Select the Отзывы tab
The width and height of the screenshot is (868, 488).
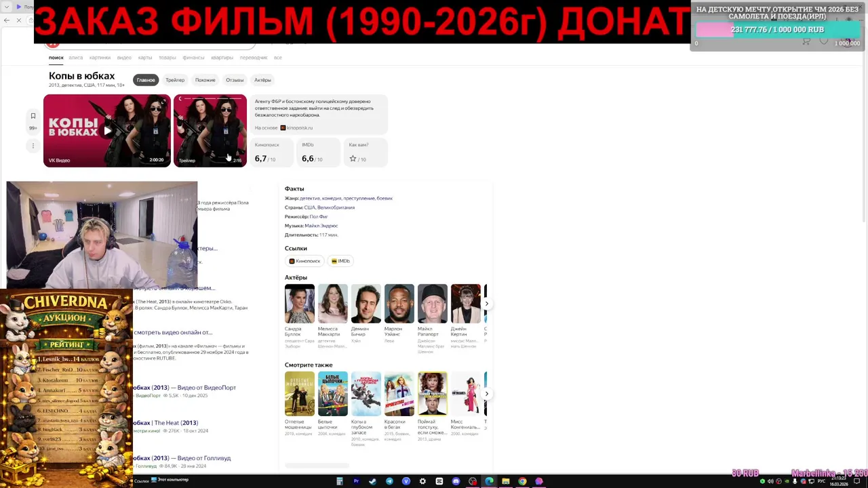(235, 80)
